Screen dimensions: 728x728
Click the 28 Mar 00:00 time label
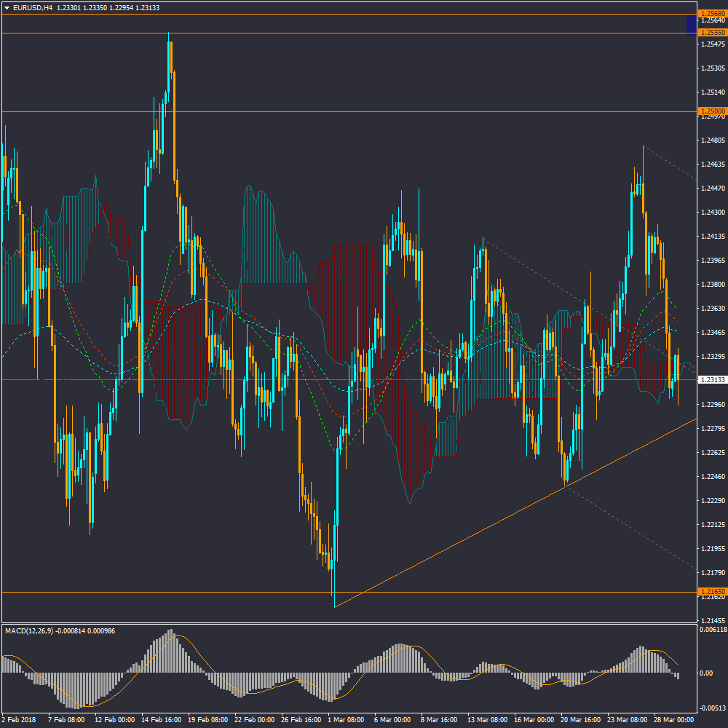(x=673, y=719)
